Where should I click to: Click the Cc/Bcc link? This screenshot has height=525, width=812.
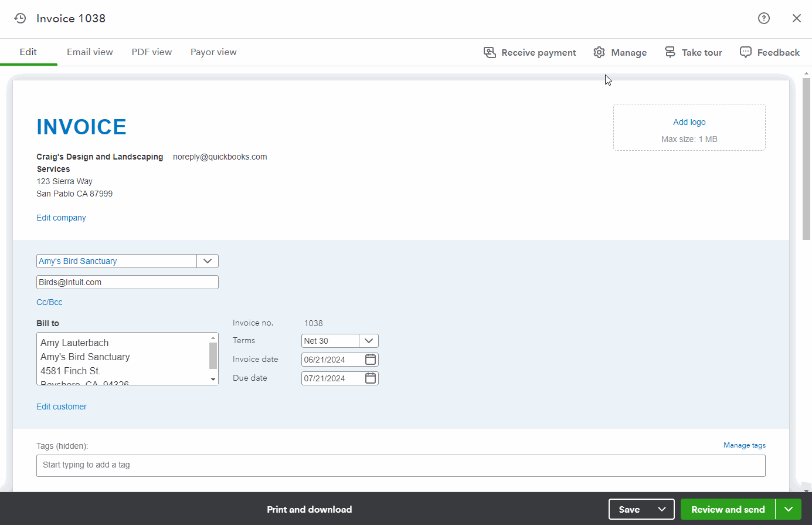click(49, 302)
